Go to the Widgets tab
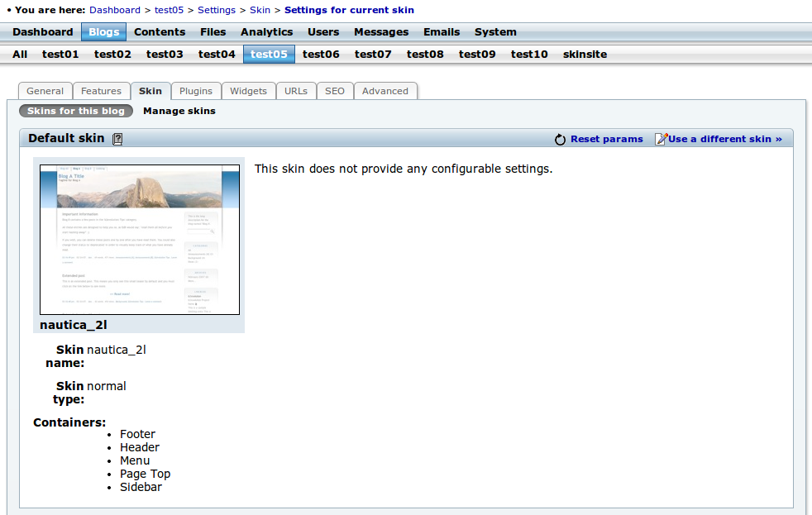The image size is (812, 515). (249, 91)
